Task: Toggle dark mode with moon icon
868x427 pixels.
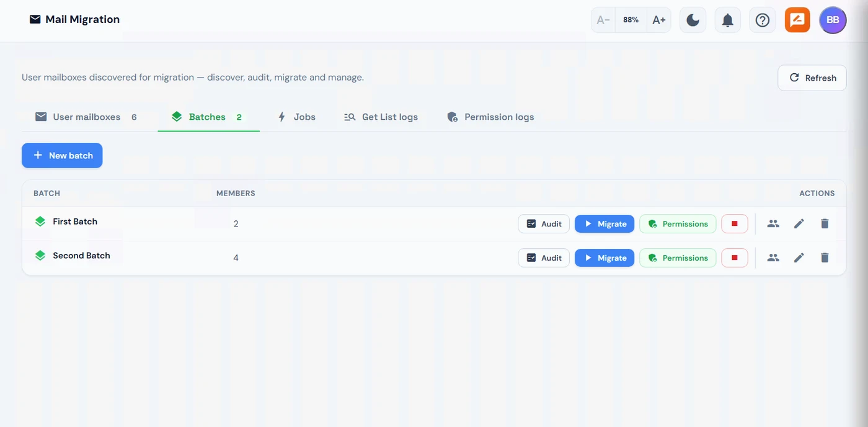Action: [x=693, y=20]
